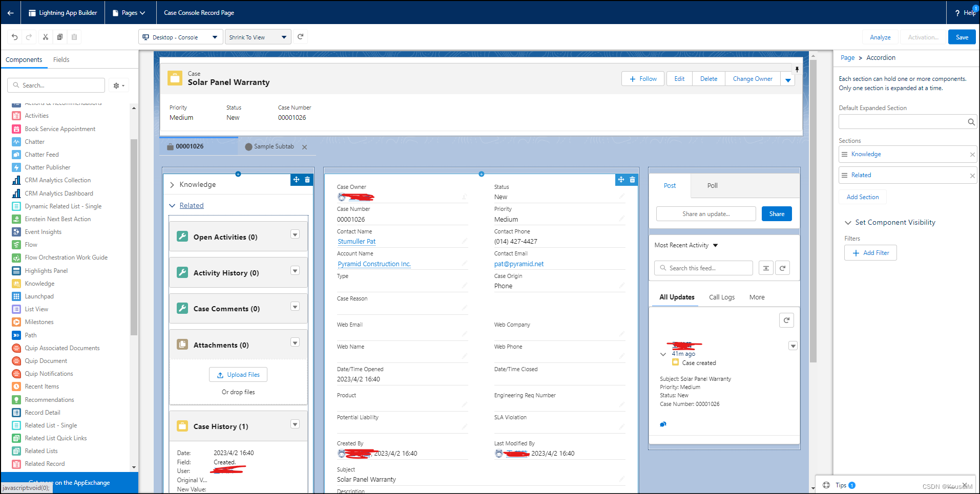
Task: Expand feed posts icon button
Action: coord(766,268)
